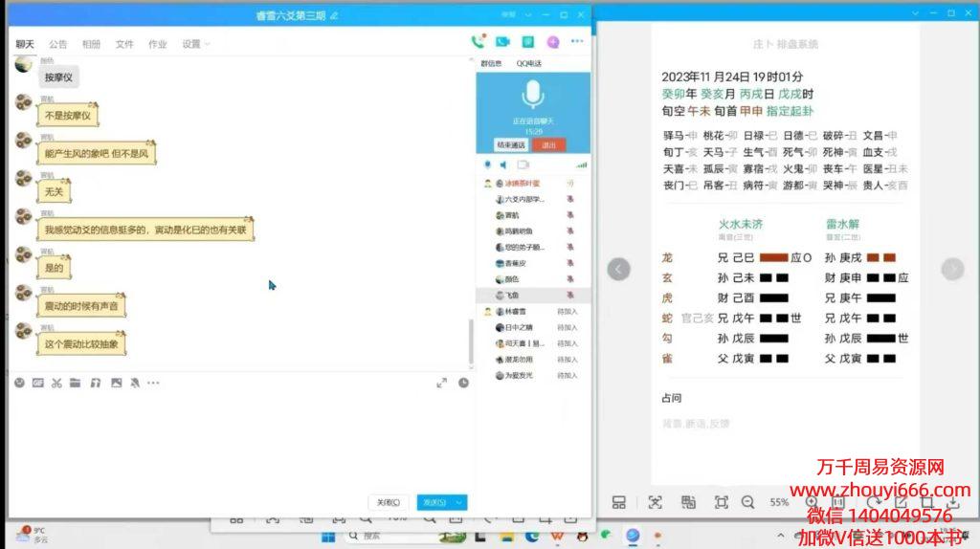Toggle speaker sound in voice panel
This screenshot has width=980, height=549.
pyautogui.click(x=504, y=165)
